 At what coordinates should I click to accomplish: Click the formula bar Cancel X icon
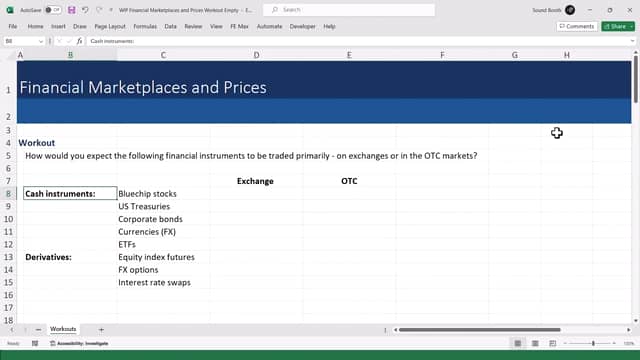tap(60, 41)
